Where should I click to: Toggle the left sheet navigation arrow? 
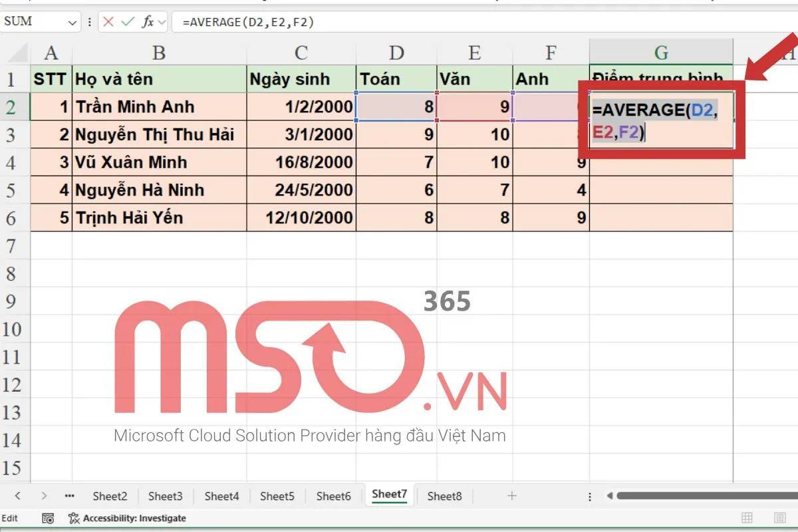pos(17,495)
